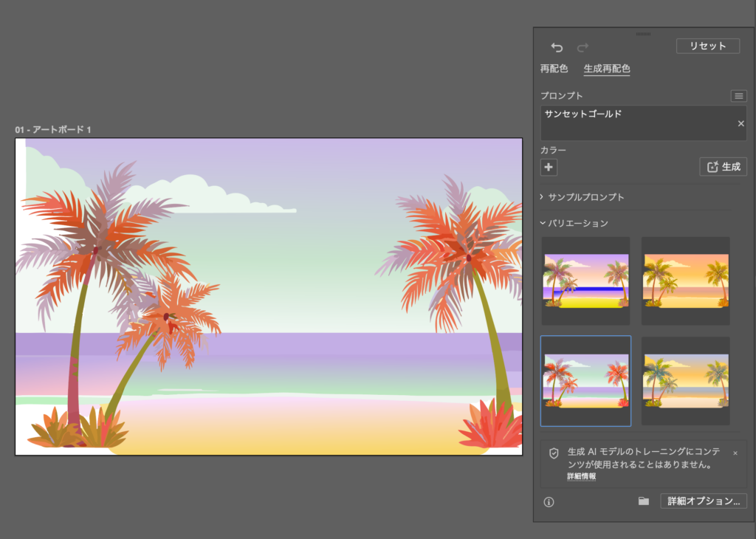Select the orange-sky variation with yellow palms
This screenshot has height=539, width=756.
pyautogui.click(x=685, y=281)
